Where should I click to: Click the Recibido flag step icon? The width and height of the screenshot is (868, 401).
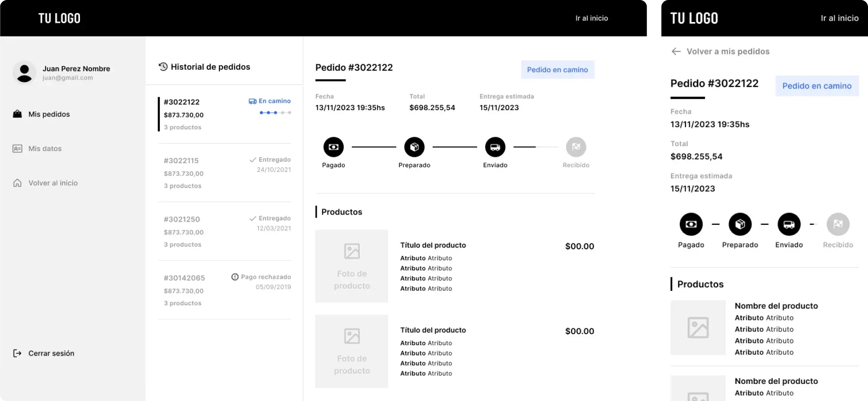576,147
